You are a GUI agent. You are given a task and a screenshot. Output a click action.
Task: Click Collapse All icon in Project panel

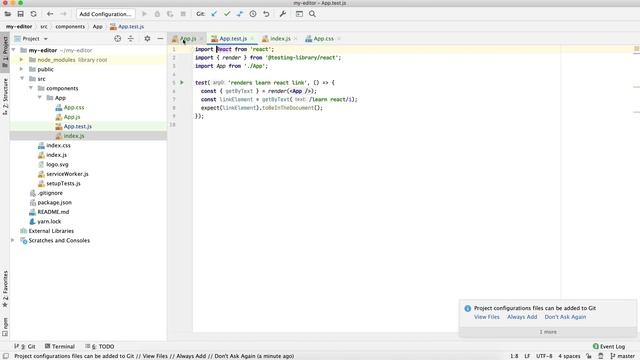point(131,38)
